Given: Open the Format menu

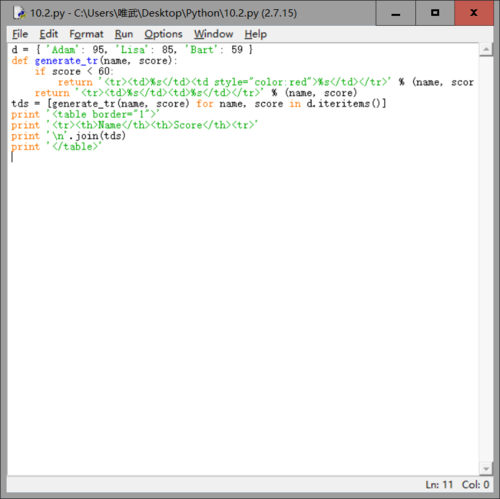Looking at the screenshot, I should tap(86, 34).
